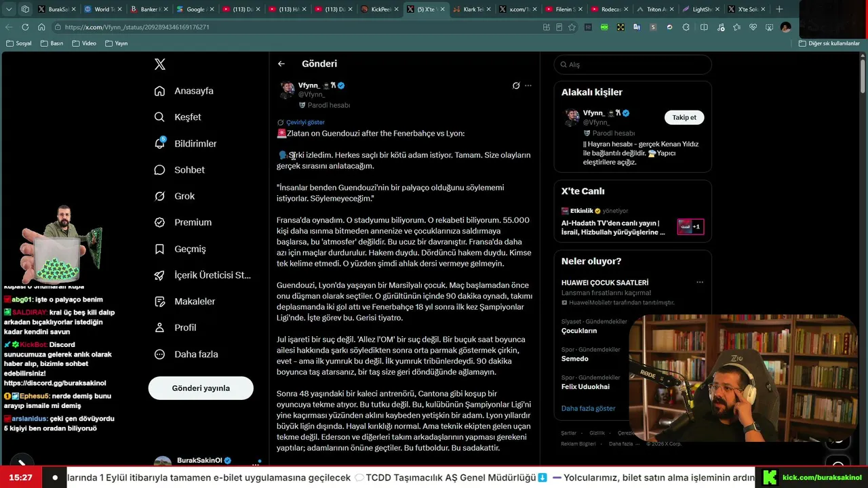Switch to the World tab
Viewport: 868px width, 488px height.
pos(102,9)
